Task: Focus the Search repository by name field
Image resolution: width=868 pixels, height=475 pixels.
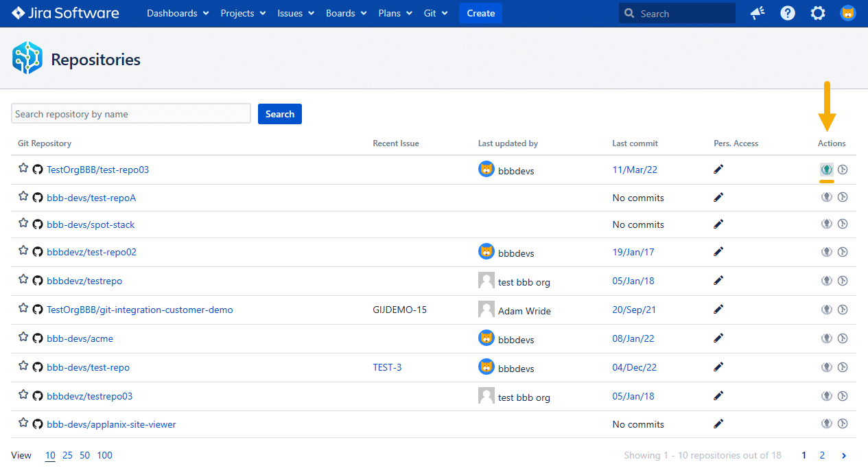Action: coord(131,114)
